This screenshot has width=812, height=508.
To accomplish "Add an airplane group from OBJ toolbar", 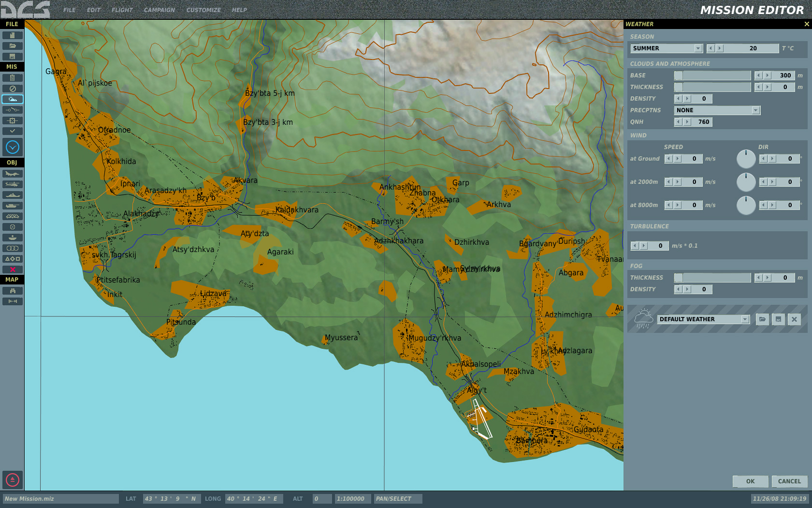I will click(x=13, y=174).
